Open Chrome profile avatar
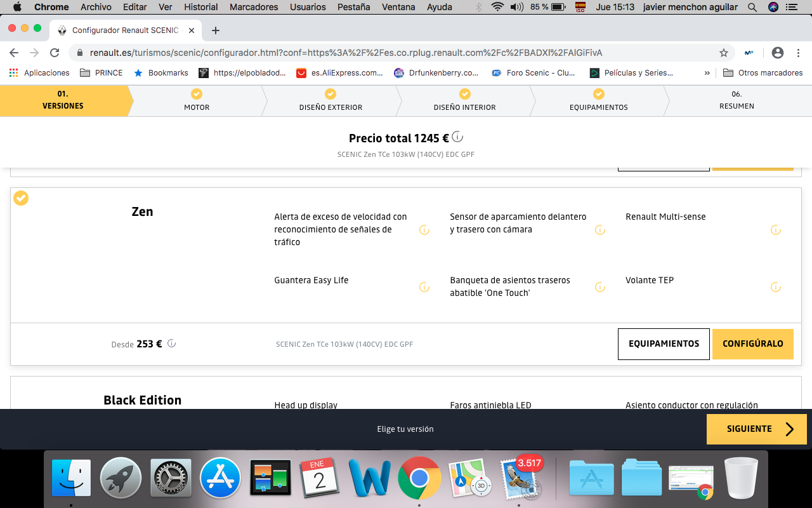 coord(778,53)
